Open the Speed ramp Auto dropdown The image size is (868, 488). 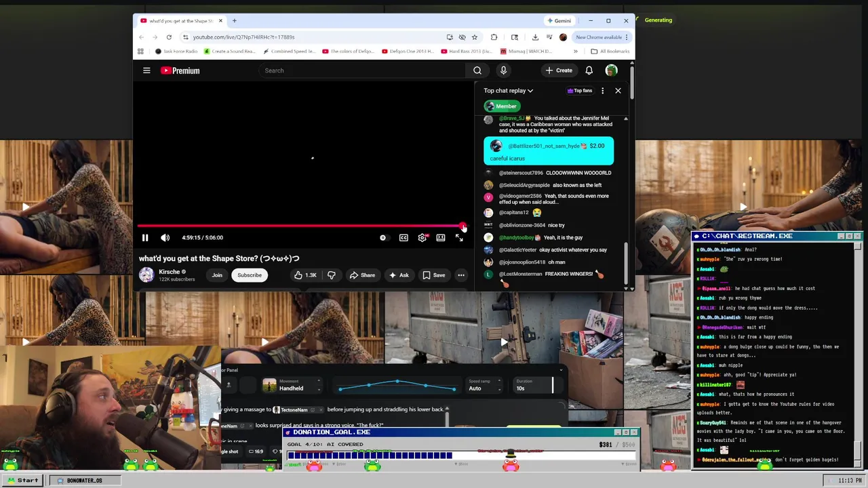(485, 385)
